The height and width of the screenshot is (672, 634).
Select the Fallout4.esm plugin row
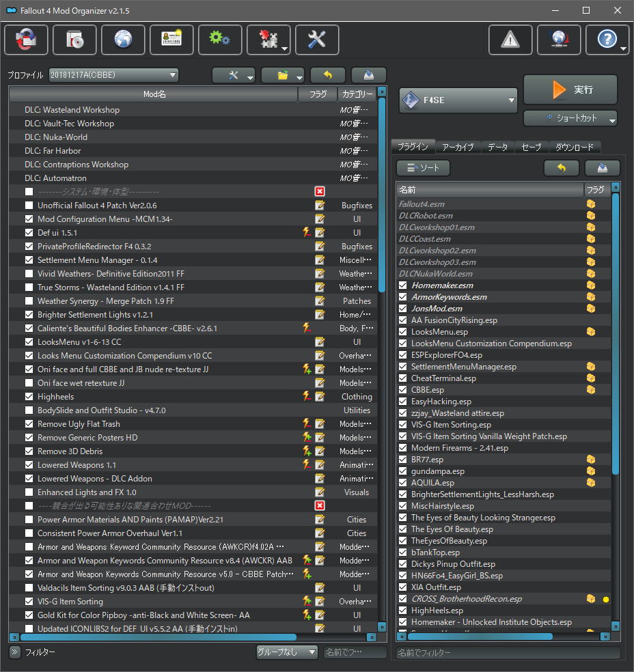click(x=504, y=204)
